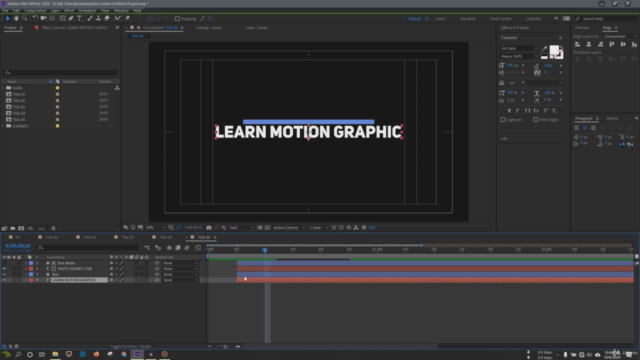Screen dimensions: 640x360
Task: Switch to the Preview panel tab
Action: pyautogui.click(x=582, y=28)
